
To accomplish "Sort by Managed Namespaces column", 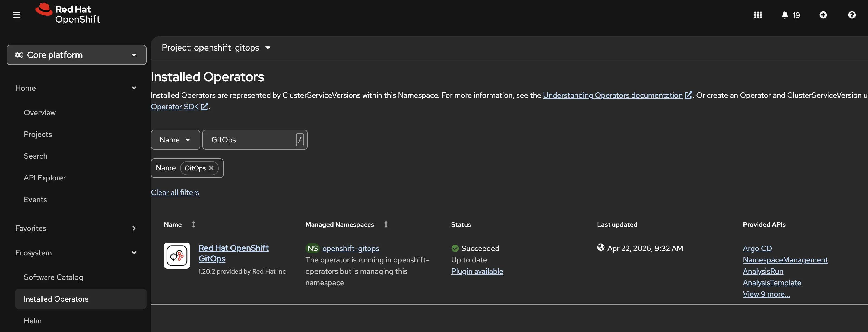I will coord(386,224).
